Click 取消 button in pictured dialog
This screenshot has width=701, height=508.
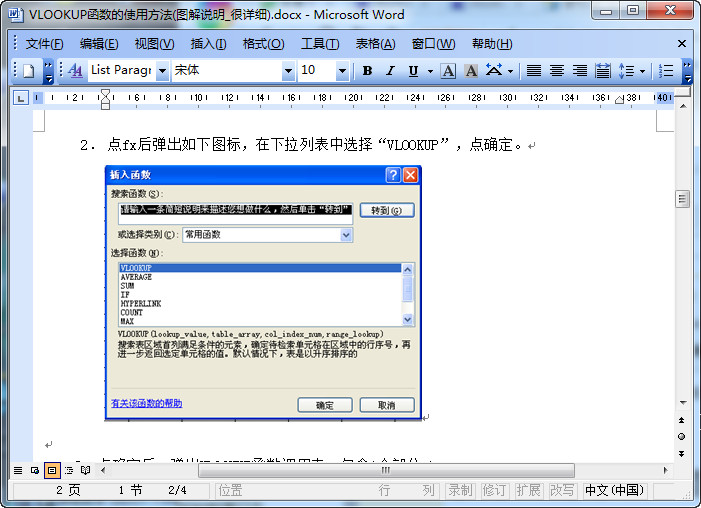click(387, 405)
